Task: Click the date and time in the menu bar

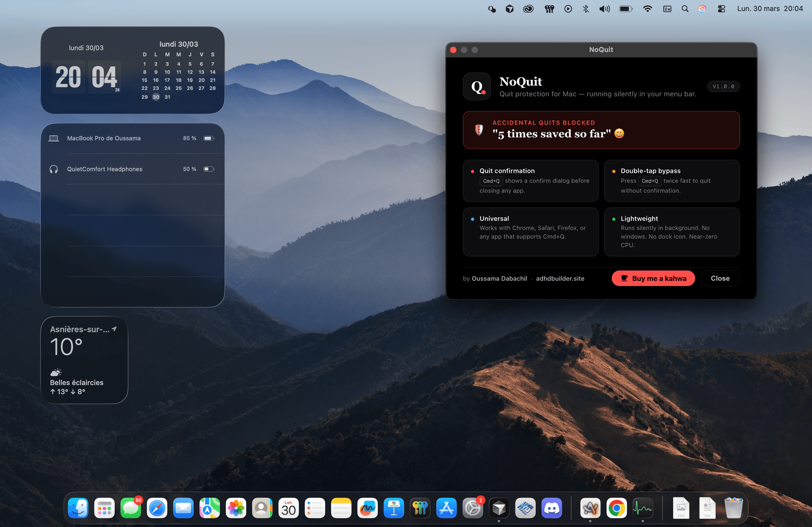Action: 769,8
